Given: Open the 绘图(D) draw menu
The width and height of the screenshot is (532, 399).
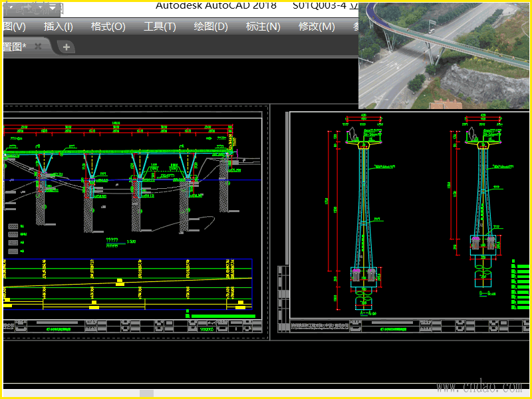Looking at the screenshot, I should pyautogui.click(x=211, y=27).
